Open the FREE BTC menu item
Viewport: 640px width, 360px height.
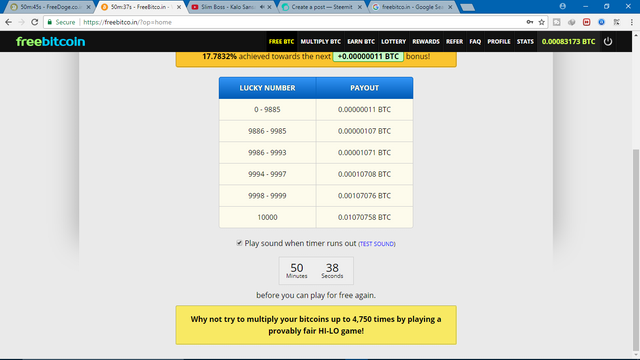281,41
